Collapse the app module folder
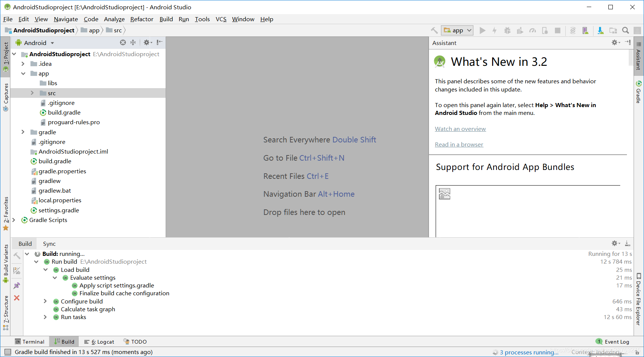This screenshot has height=357, width=644. 23,74
